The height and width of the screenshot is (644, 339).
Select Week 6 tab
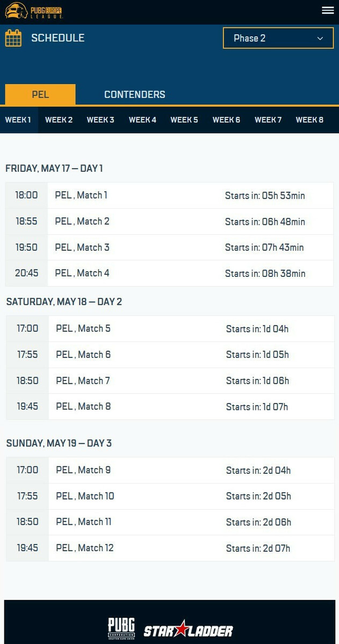(226, 120)
